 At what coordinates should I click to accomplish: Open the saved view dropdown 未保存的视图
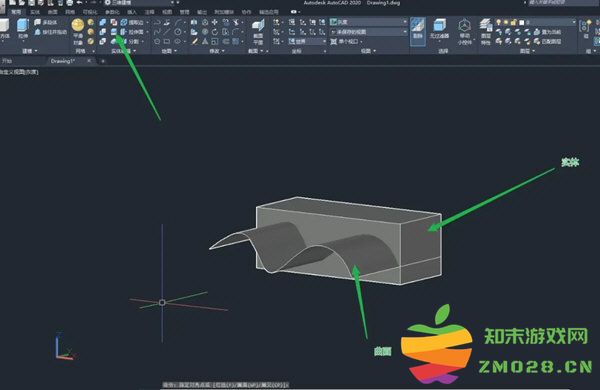tap(368, 32)
